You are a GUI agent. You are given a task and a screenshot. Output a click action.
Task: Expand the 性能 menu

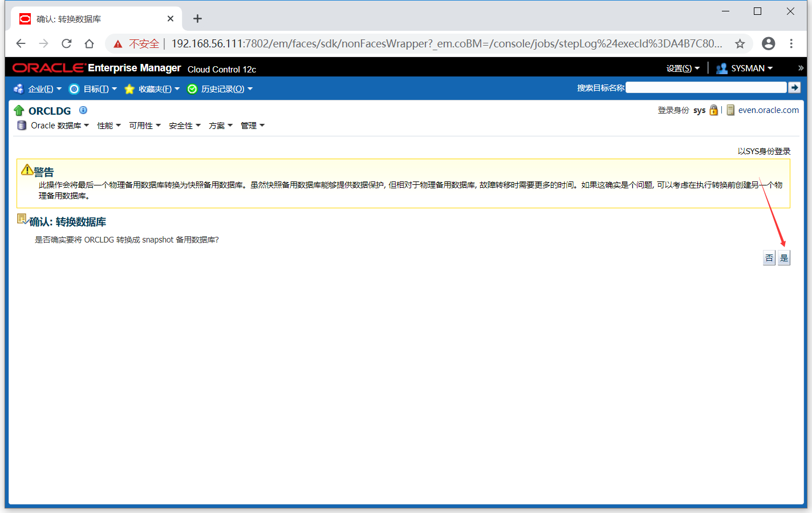pyautogui.click(x=109, y=126)
